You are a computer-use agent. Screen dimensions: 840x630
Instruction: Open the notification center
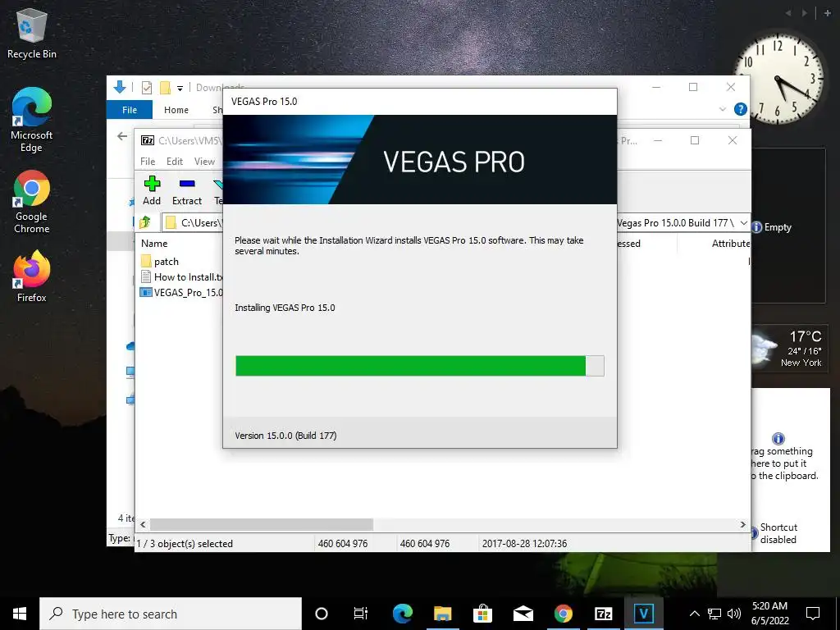(813, 614)
